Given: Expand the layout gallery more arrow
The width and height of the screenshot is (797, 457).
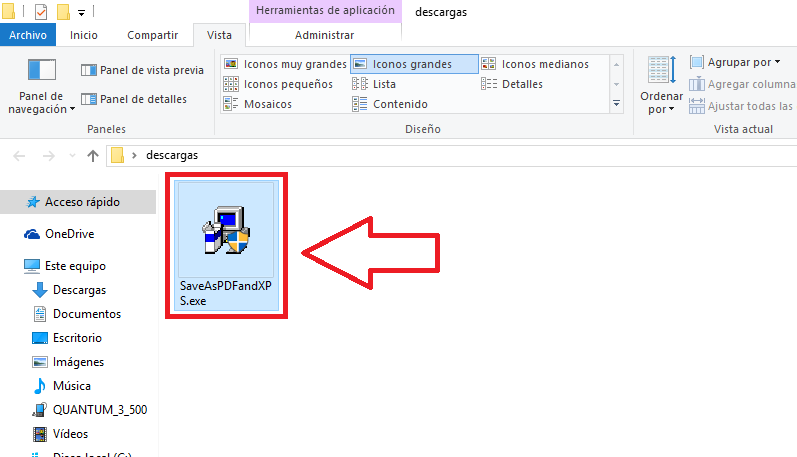Looking at the screenshot, I should click(x=616, y=104).
